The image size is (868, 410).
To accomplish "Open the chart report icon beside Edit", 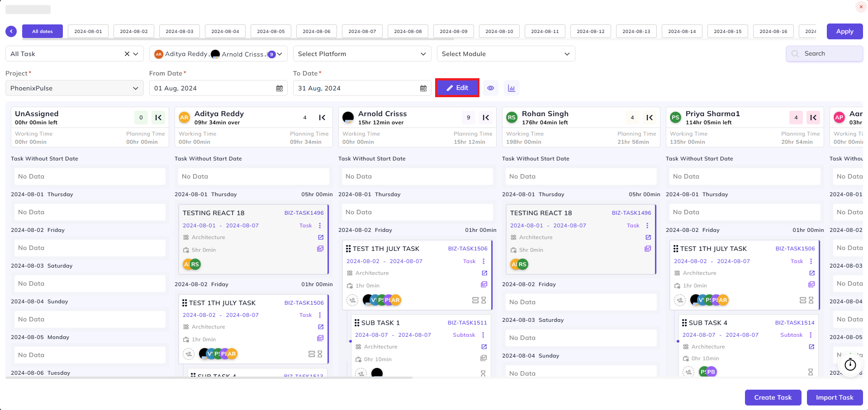I will [x=512, y=88].
